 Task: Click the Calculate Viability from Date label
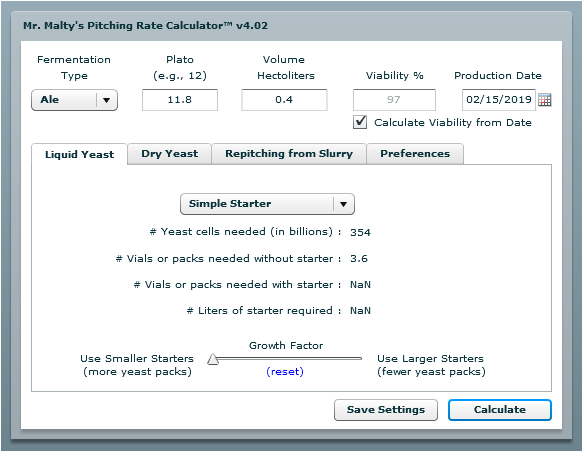tap(453, 122)
